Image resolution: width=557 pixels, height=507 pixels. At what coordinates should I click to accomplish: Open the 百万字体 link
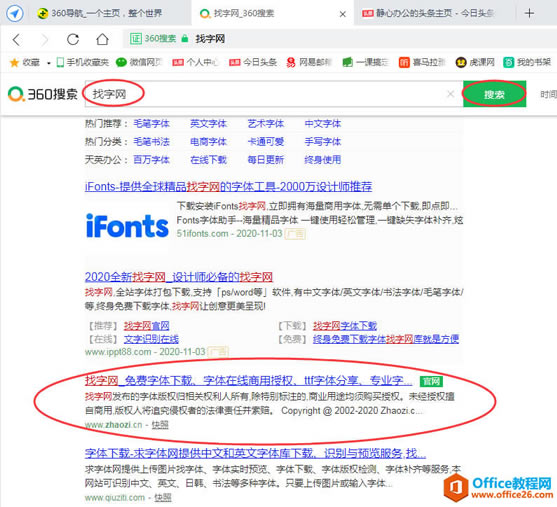(151, 160)
